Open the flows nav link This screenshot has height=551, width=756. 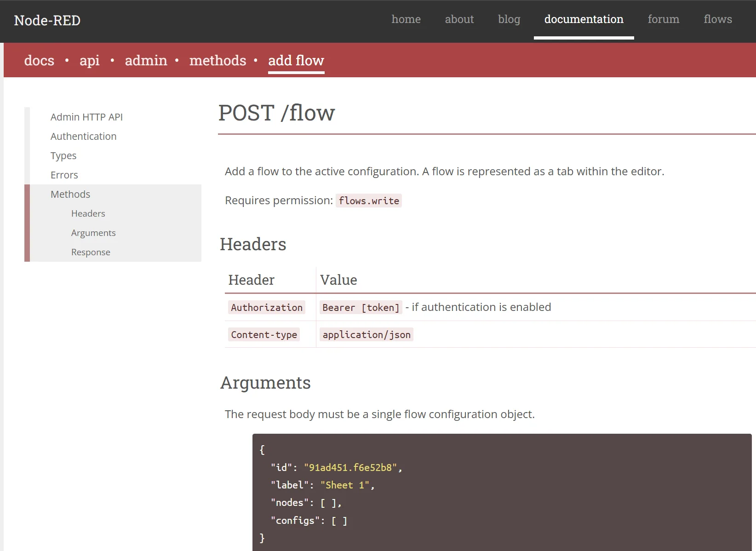(x=718, y=19)
